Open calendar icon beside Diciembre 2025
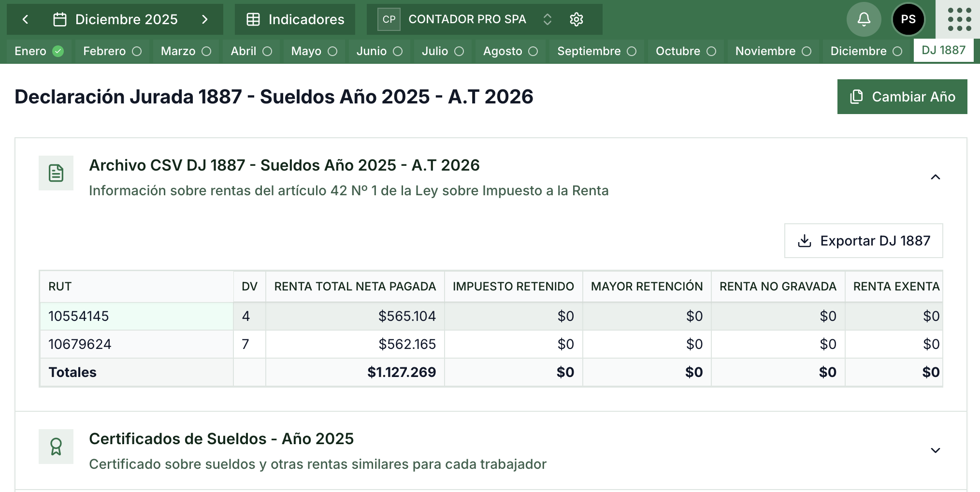The image size is (980, 492). pos(60,19)
